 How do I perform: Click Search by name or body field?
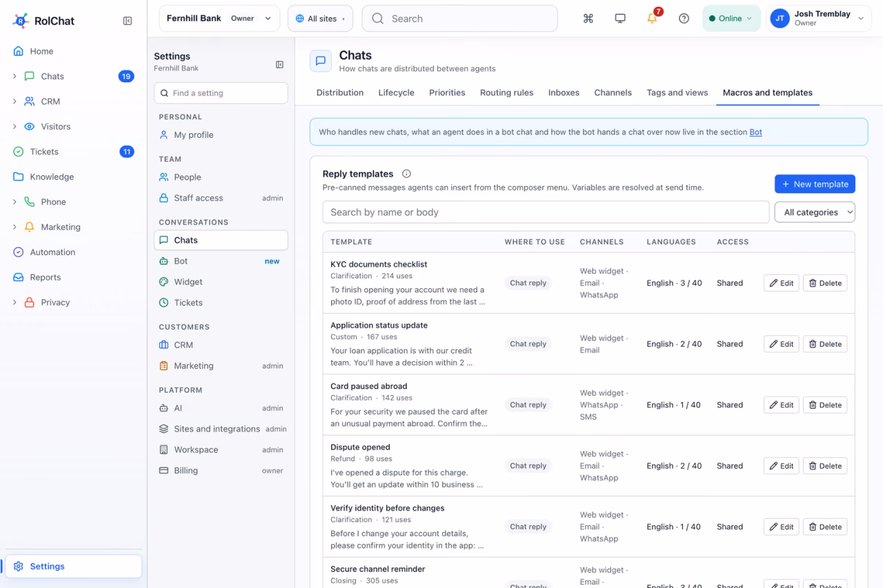(546, 212)
